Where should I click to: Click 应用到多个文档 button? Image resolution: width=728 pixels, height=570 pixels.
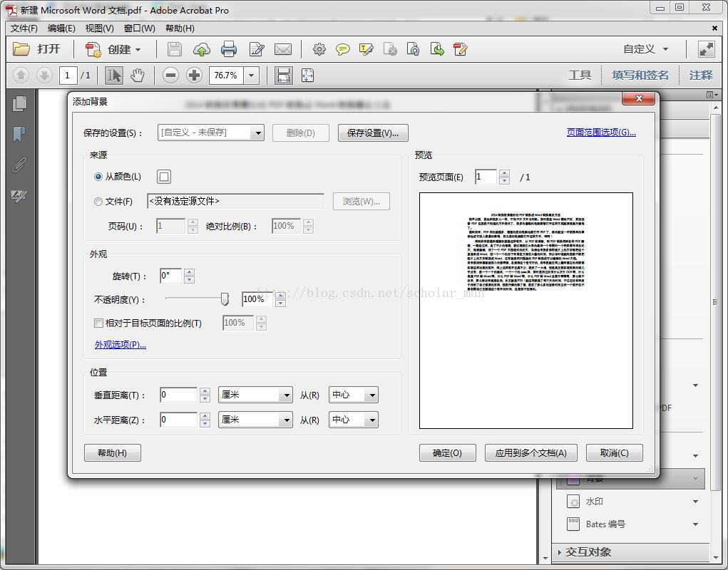coord(530,452)
